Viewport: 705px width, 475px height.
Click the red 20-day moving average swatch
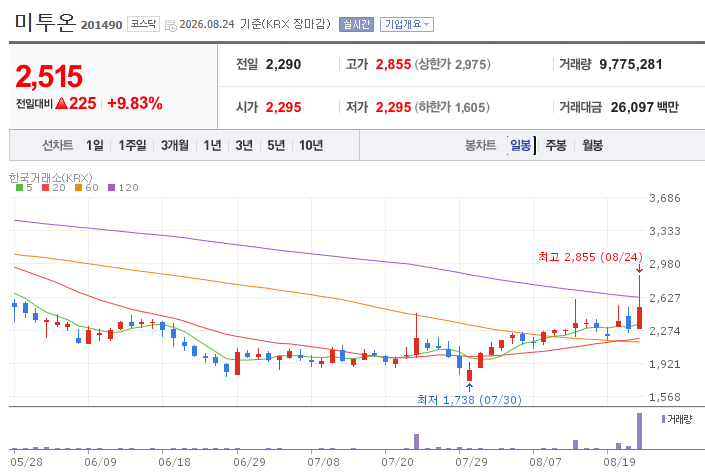[x=45, y=188]
